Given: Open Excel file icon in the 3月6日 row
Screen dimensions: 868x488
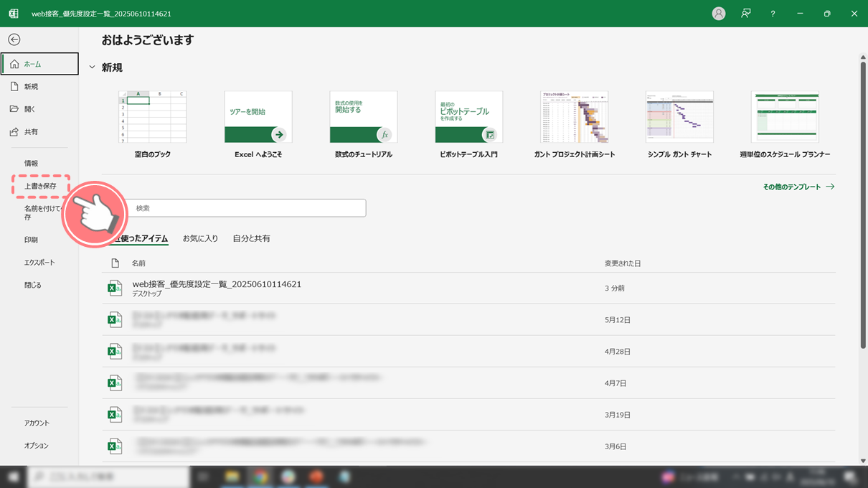Looking at the screenshot, I should click(115, 446).
